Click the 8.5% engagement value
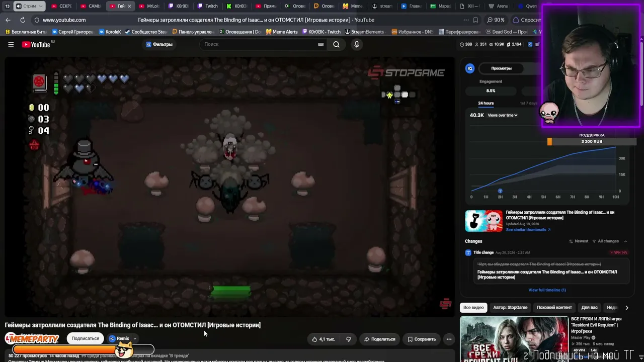This screenshot has width=644, height=362. coord(491,91)
